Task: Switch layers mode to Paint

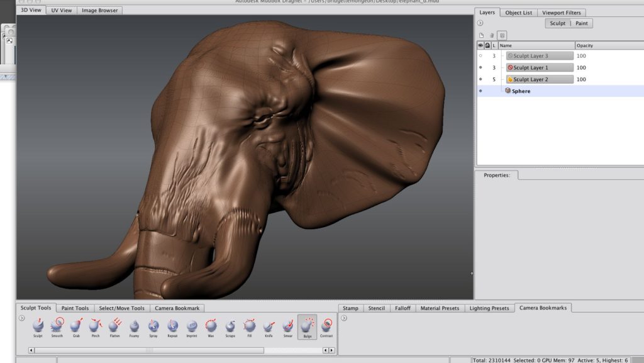Action: click(x=582, y=23)
